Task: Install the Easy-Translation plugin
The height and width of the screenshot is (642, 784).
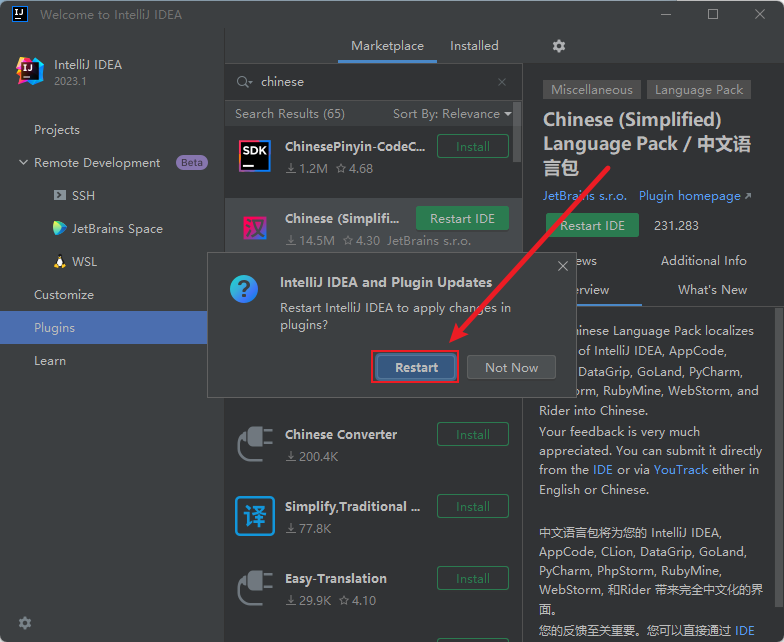Action: pyautogui.click(x=472, y=578)
